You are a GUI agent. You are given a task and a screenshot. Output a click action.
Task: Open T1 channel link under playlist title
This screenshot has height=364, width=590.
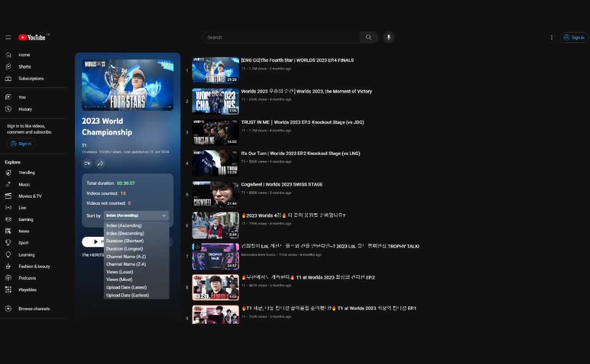click(x=84, y=145)
